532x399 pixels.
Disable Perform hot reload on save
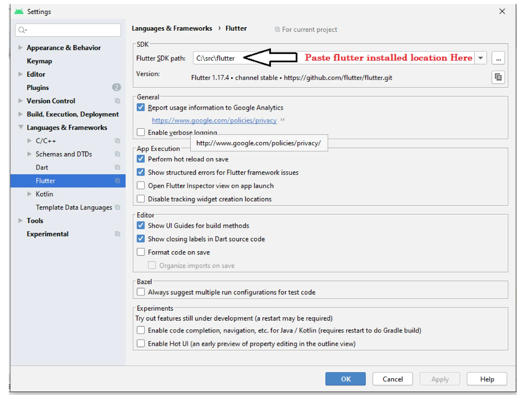pos(141,159)
